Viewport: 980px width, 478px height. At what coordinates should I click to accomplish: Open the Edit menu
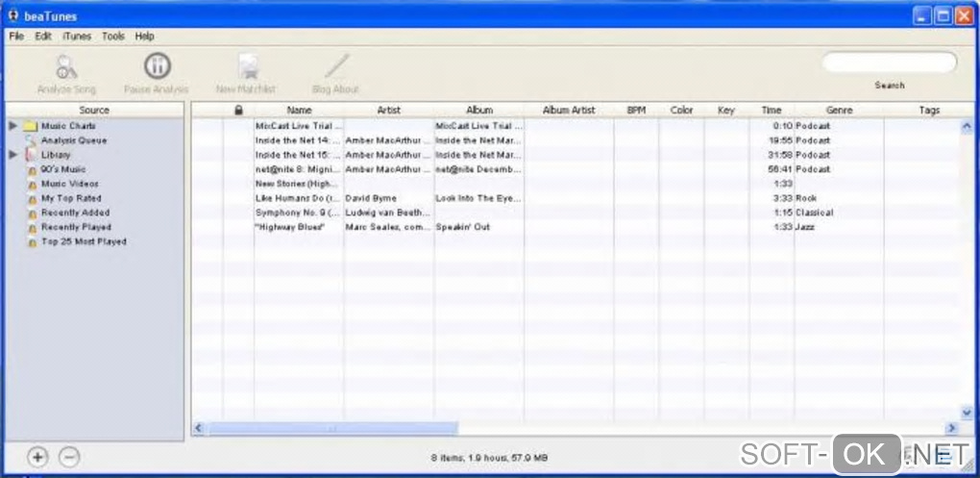click(43, 37)
